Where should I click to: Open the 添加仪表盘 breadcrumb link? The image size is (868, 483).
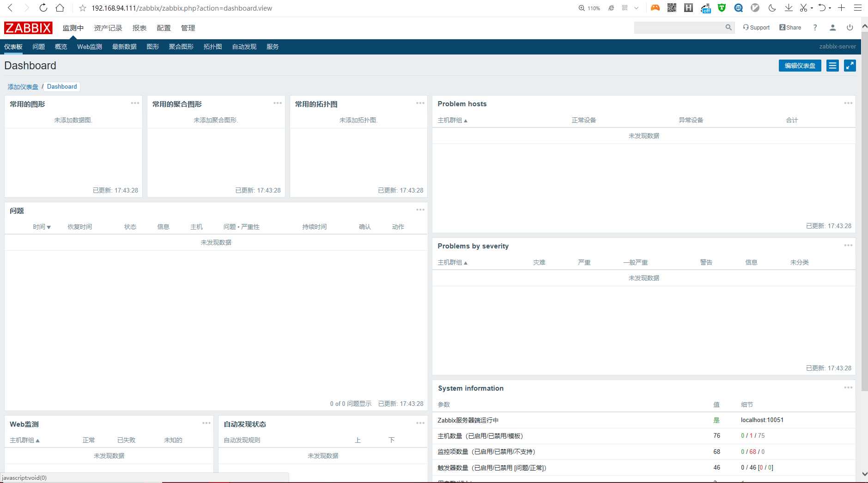tap(23, 87)
